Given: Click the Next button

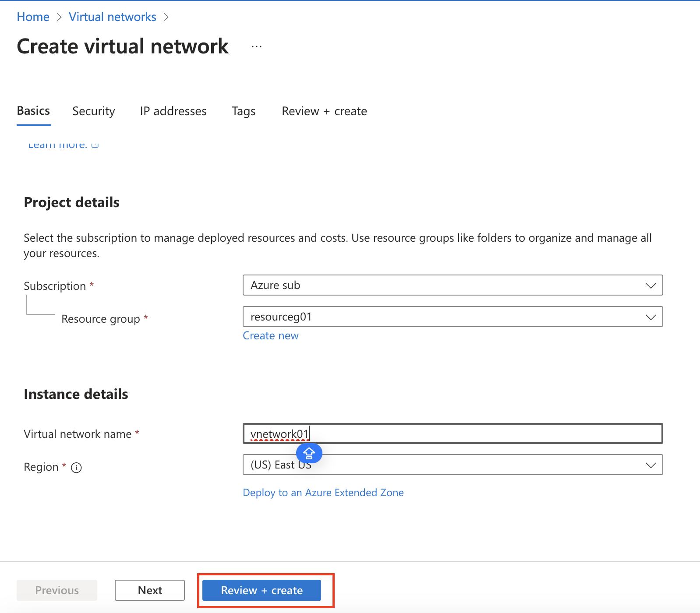Looking at the screenshot, I should (150, 590).
